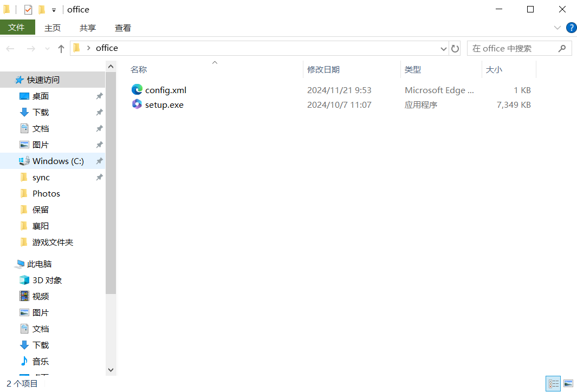Click the New Folder icon in quick access toolbar
This screenshot has width=577, height=392.
click(x=42, y=10)
